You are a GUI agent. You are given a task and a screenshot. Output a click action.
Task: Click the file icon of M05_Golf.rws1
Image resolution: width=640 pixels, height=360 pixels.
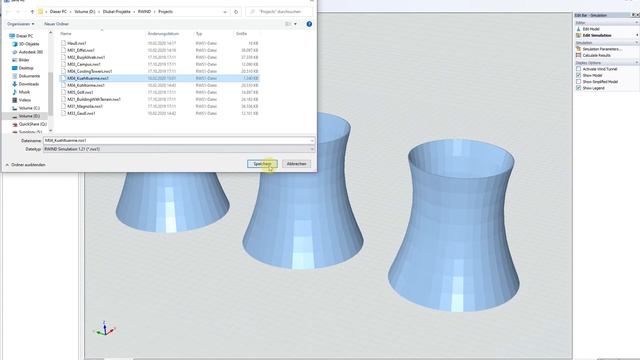click(x=63, y=92)
